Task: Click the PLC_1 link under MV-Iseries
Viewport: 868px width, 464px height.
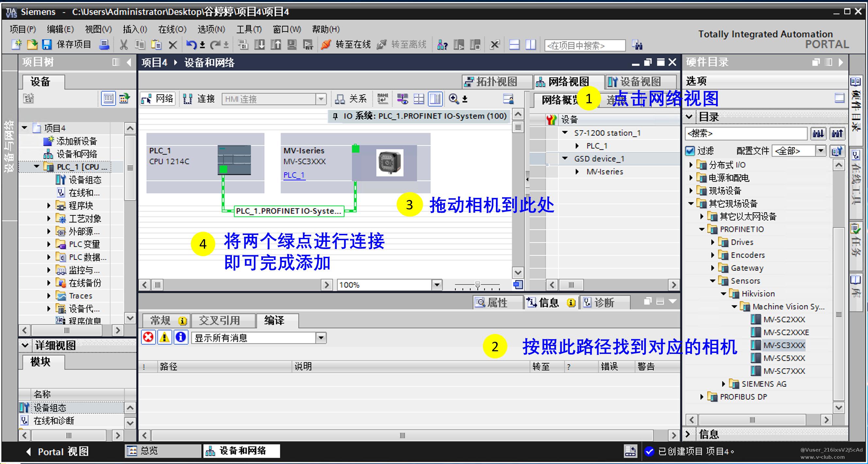Action: pyautogui.click(x=294, y=175)
